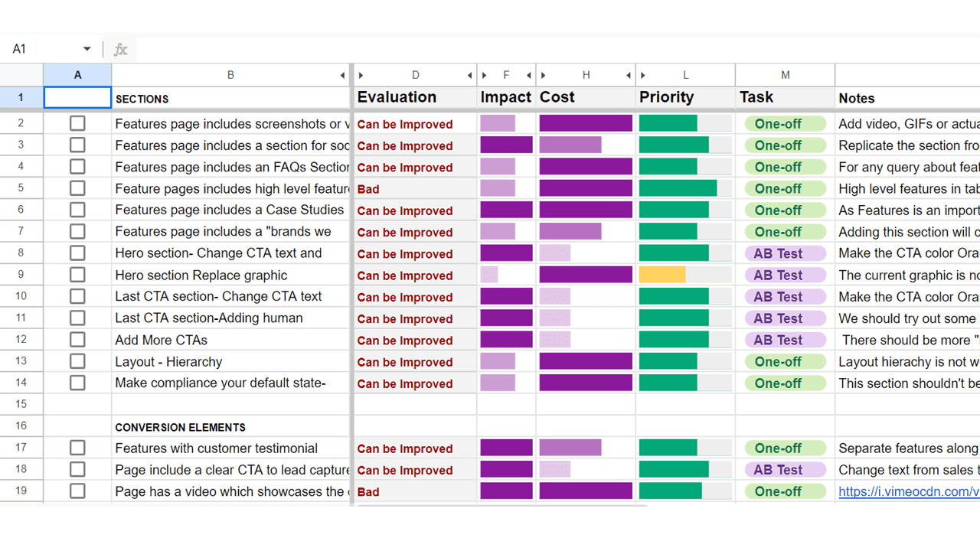The width and height of the screenshot is (980, 551).
Task: Open the Name Box dropdown arrow
Action: pos(87,48)
